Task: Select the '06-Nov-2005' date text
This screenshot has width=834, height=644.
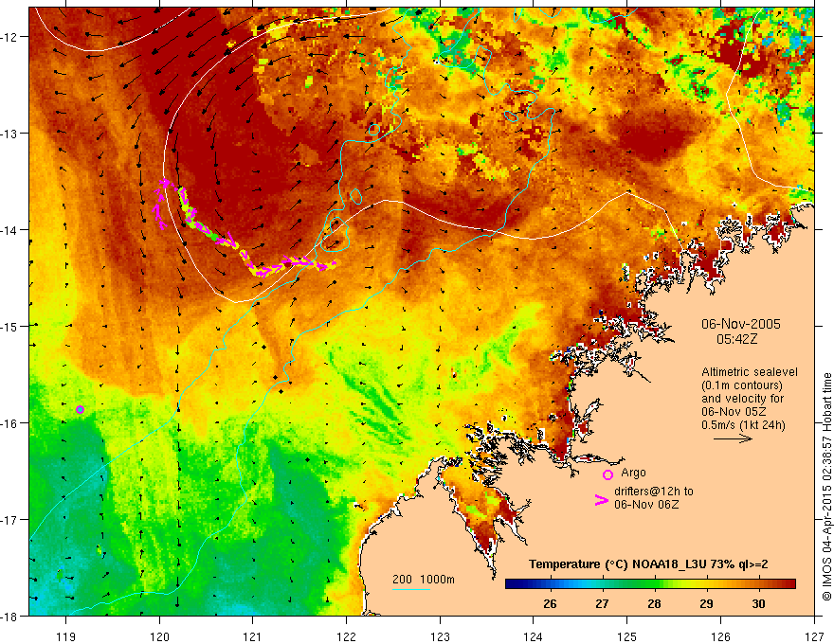Action: pyautogui.click(x=741, y=324)
